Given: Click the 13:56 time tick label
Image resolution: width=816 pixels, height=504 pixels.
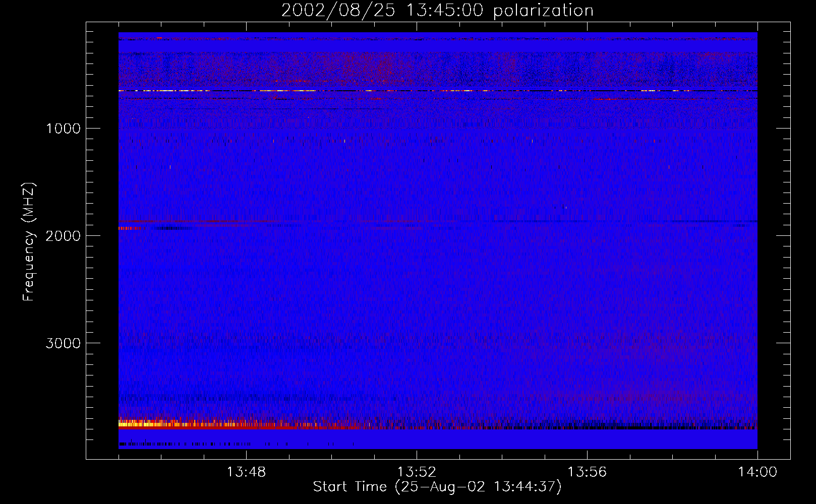Looking at the screenshot, I should pos(587,472).
